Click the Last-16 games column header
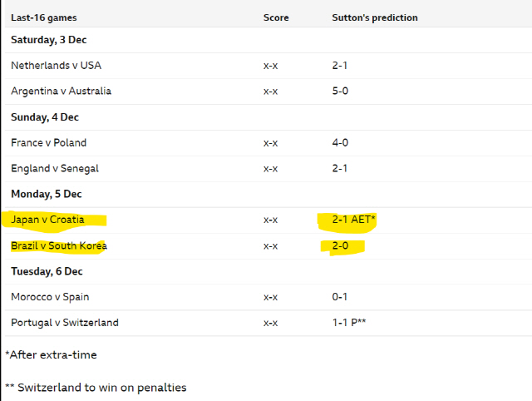Image resolution: width=532 pixels, height=401 pixels. click(x=44, y=17)
